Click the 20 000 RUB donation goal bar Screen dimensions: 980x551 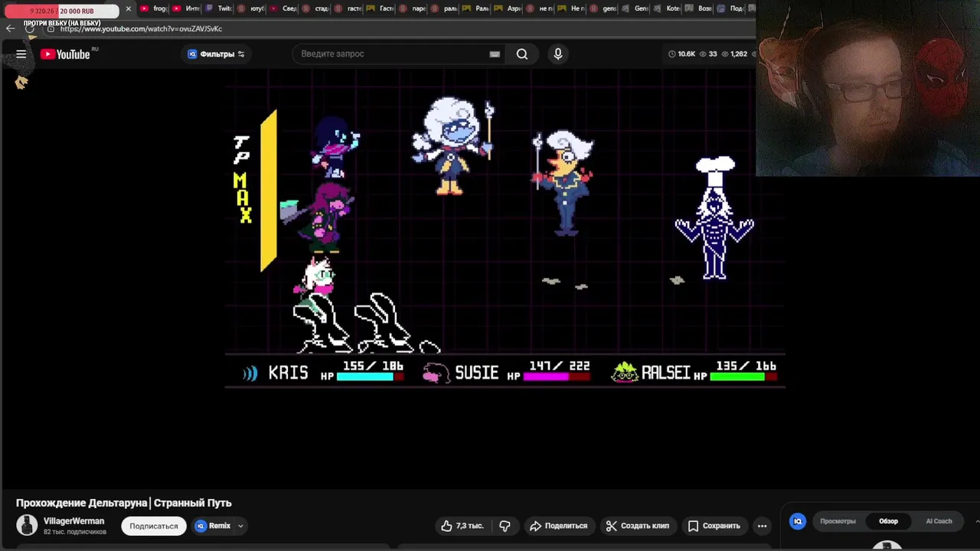coord(61,11)
